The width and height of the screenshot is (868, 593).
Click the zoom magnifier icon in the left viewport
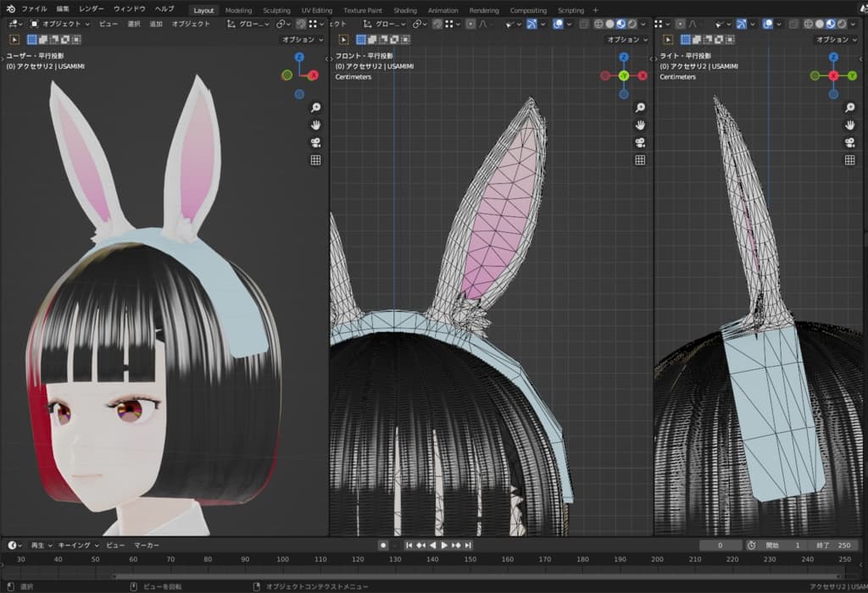click(x=315, y=108)
